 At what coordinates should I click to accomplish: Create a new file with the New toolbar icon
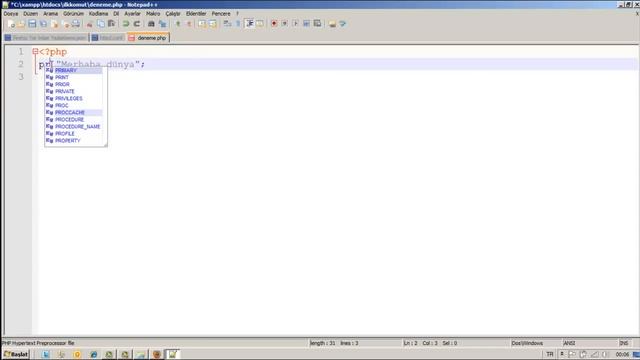pyautogui.click(x=11, y=24)
